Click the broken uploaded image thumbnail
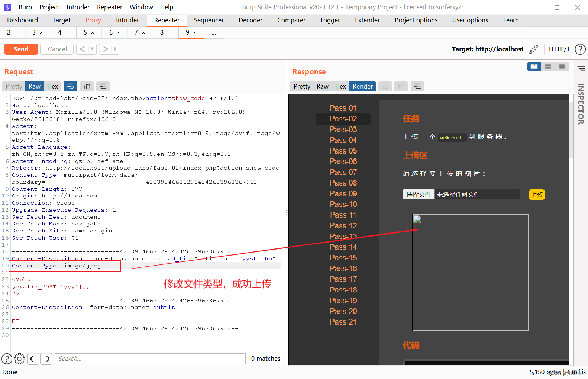This screenshot has height=379, width=588. coord(470,272)
